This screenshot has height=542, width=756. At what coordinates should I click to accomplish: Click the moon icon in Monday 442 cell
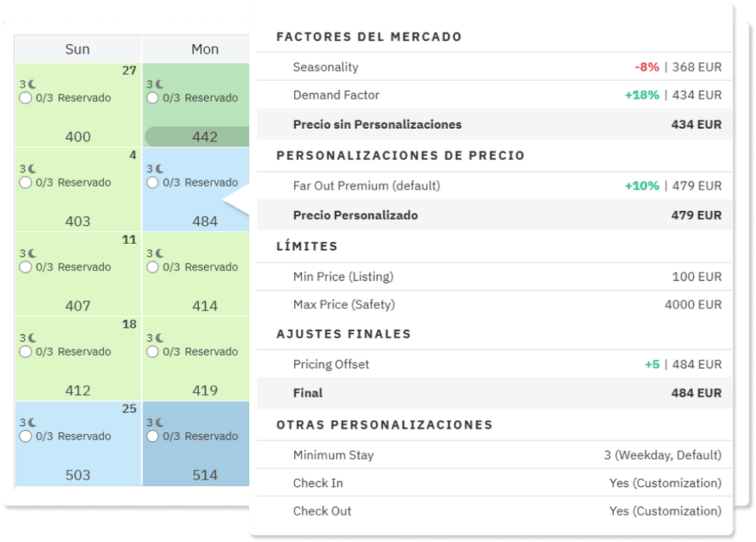click(x=160, y=85)
